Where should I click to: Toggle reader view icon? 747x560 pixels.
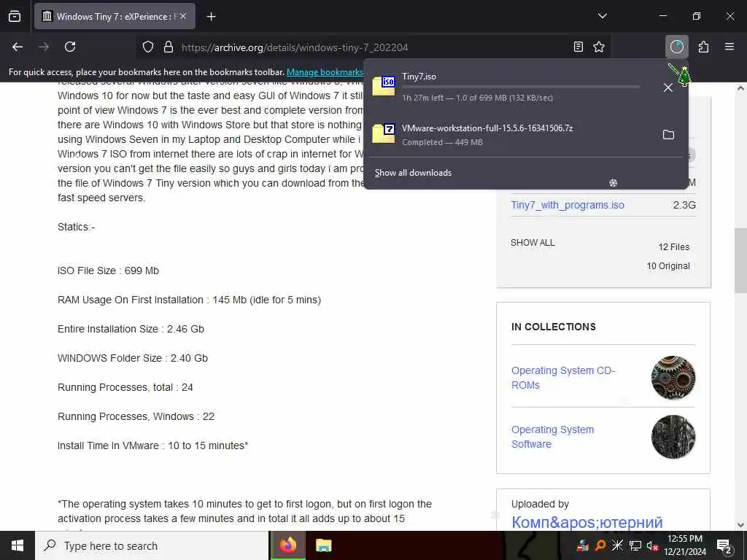pos(578,47)
